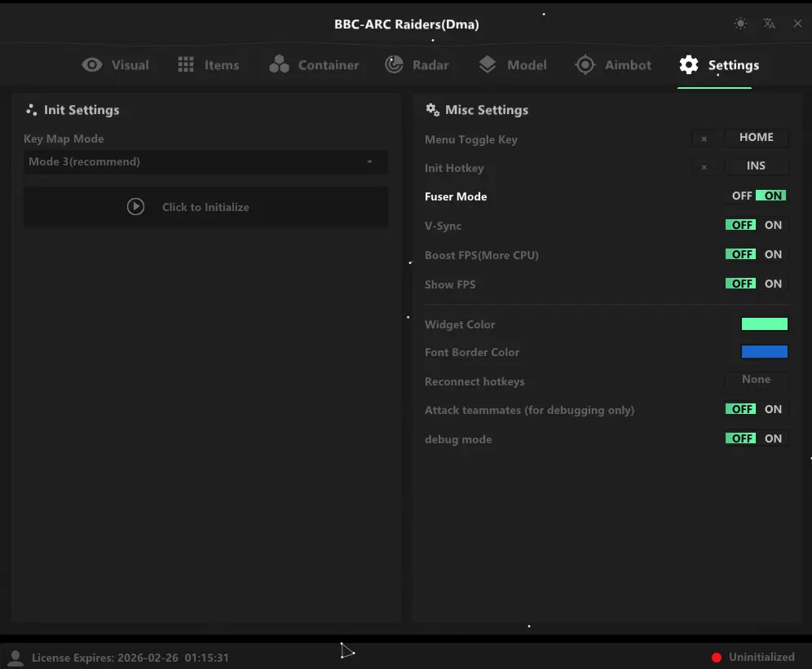The image size is (812, 669).
Task: Click the Aimbot crosshair icon
Action: coord(585,64)
